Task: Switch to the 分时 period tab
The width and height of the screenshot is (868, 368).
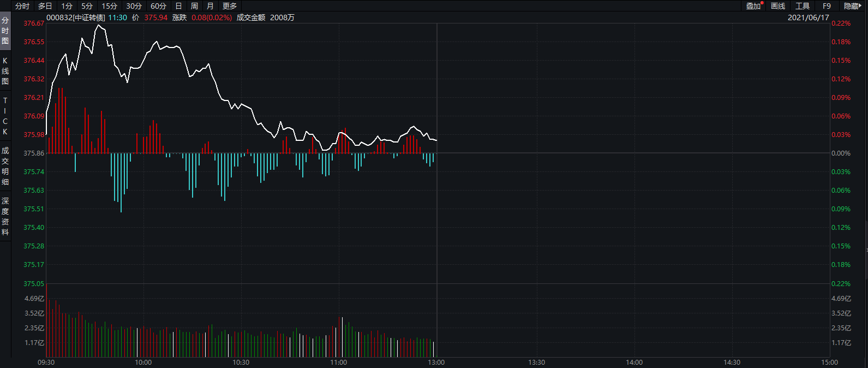Action: 22,6
